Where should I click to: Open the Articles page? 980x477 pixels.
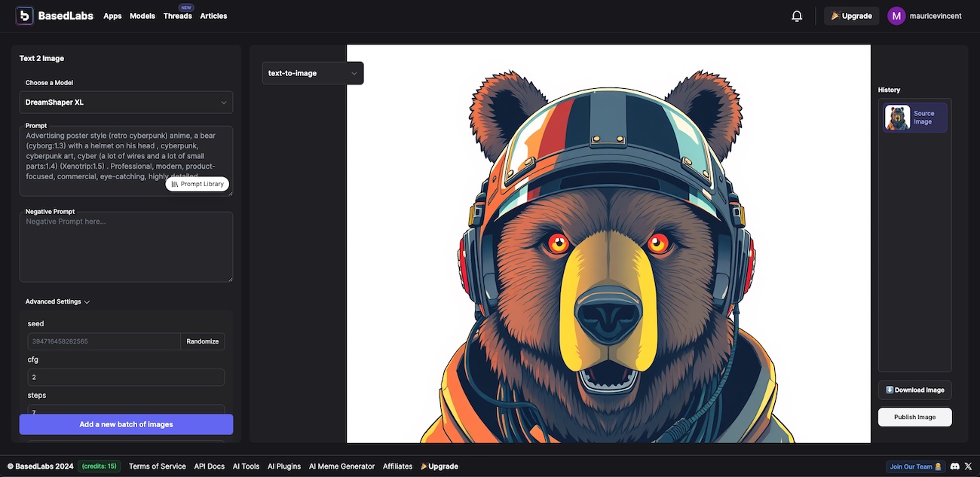point(213,16)
